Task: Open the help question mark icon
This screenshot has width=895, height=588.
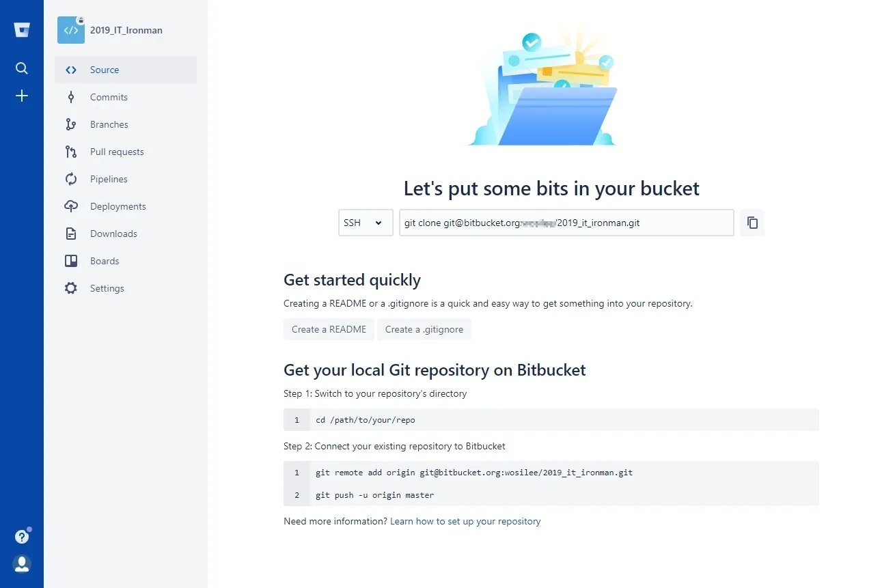Action: [x=22, y=537]
